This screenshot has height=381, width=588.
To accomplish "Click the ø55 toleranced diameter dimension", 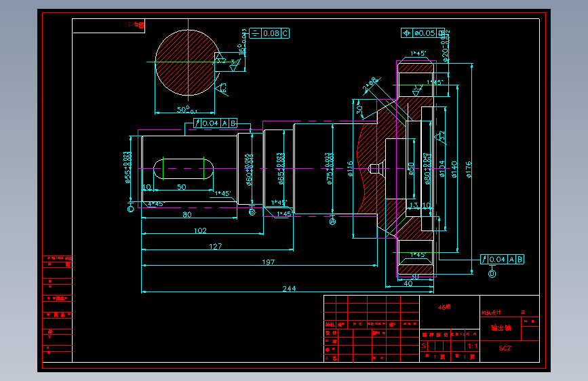I will (128, 167).
